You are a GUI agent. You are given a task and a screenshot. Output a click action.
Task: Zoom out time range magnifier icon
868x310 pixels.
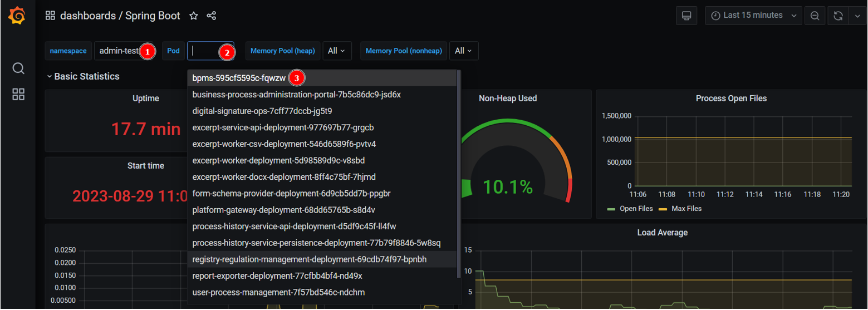tap(815, 16)
